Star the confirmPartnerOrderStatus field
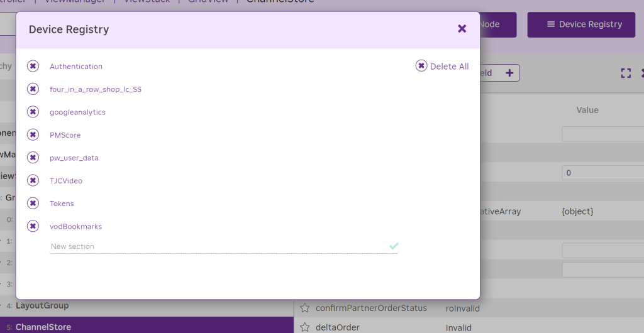The height and width of the screenshot is (333, 644). [304, 308]
